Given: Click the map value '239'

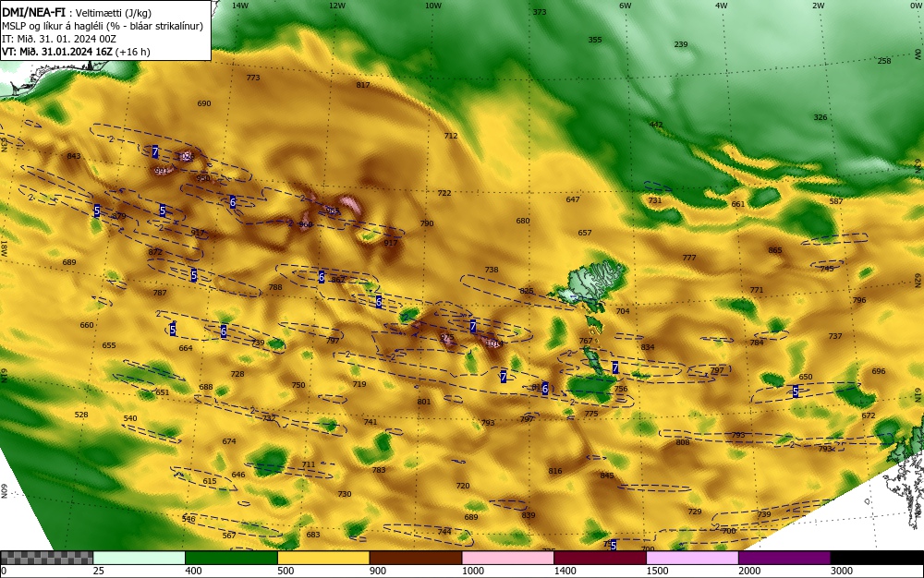Looking at the screenshot, I should (681, 44).
